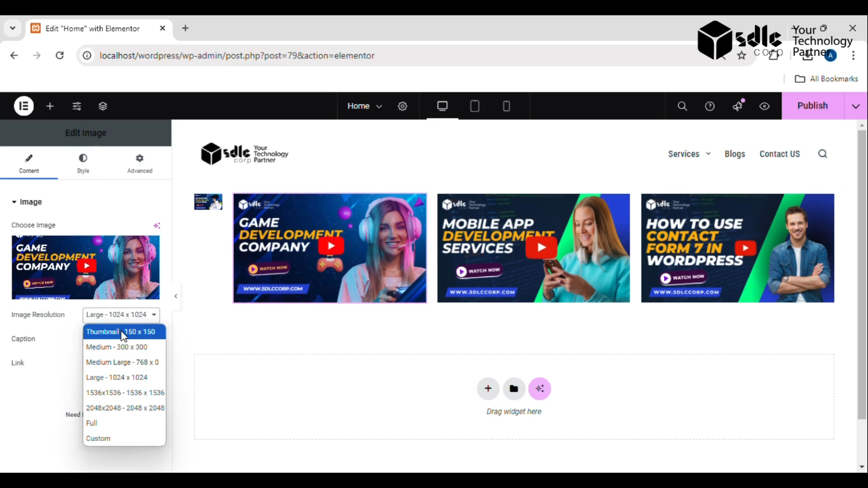This screenshot has width=868, height=488.
Task: Go back in browser
Action: coord(14,55)
